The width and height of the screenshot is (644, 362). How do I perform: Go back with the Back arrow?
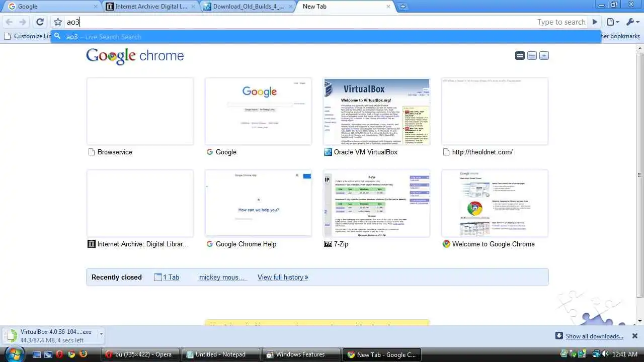pyautogui.click(x=9, y=22)
